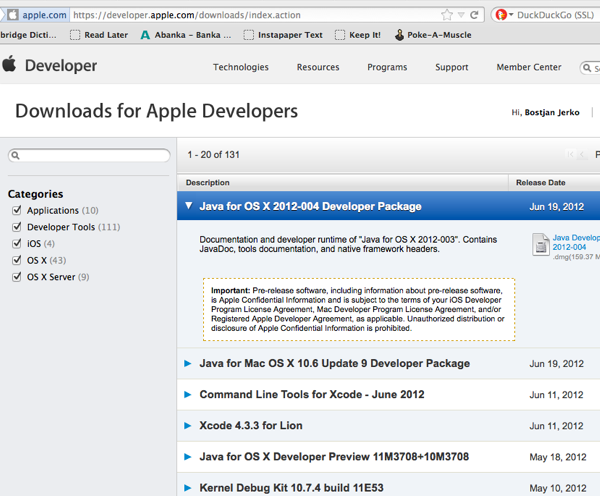This screenshot has width=600, height=496.
Task: Click the magnifier icon in the header search box
Action: (x=587, y=68)
